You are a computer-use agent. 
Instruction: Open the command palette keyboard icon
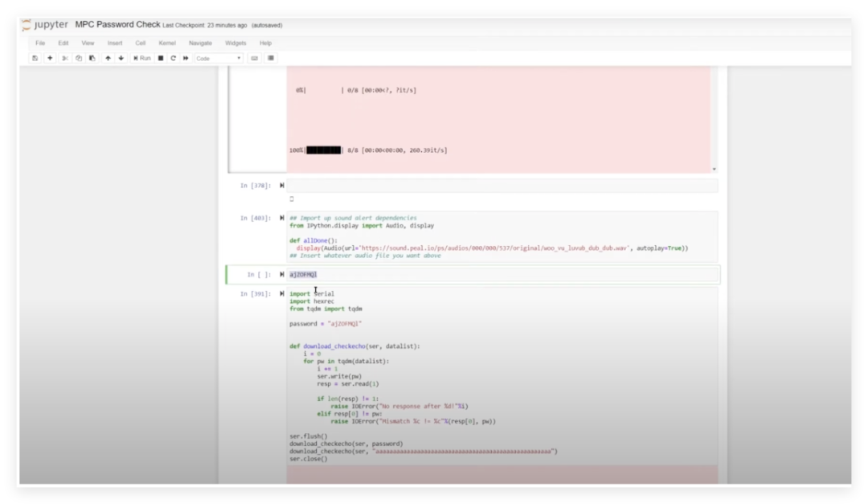point(255,58)
